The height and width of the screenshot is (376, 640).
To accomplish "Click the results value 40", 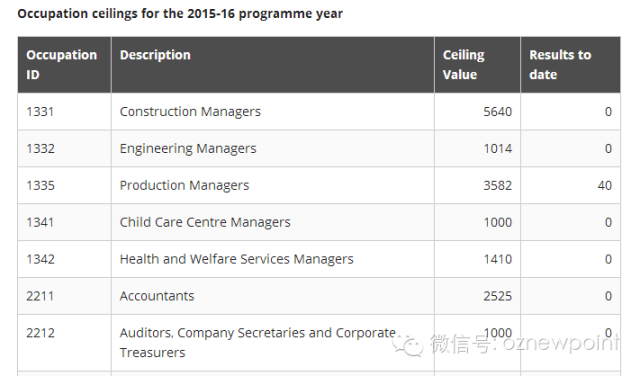I will click(x=604, y=185).
